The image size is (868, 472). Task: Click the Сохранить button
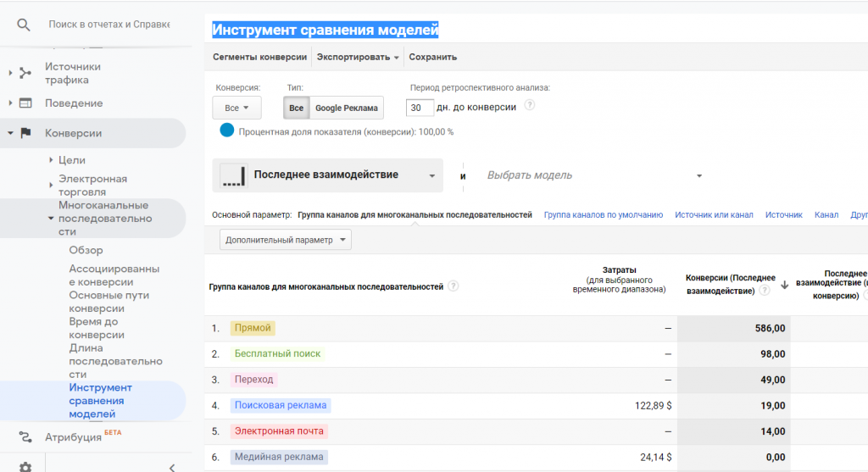pyautogui.click(x=432, y=57)
